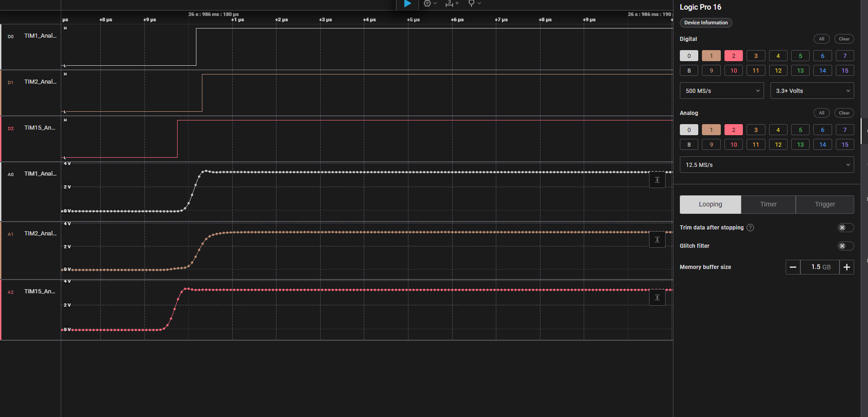
Task: Switch to the Trigger tab
Action: [824, 204]
